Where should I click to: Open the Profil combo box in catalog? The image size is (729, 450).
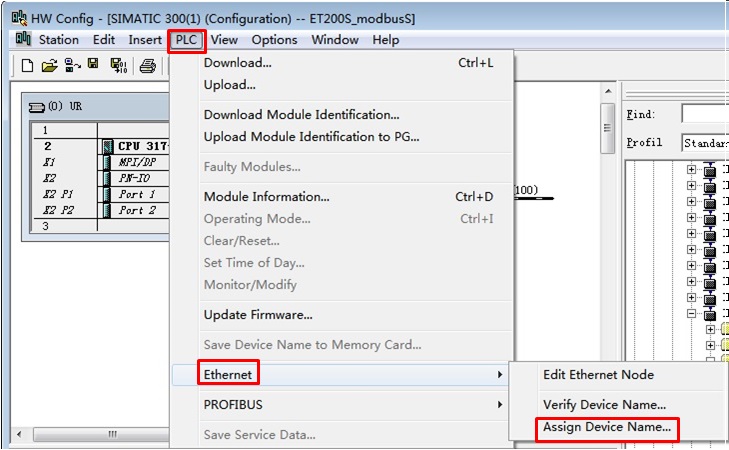704,143
